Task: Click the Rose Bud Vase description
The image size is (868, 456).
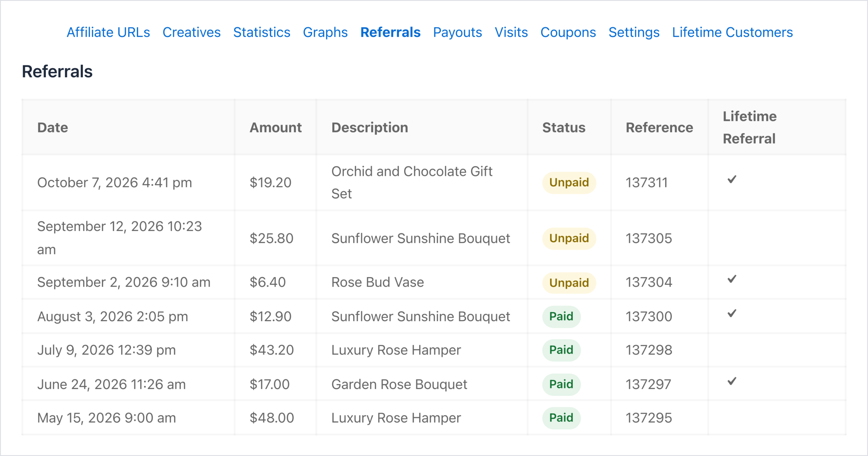Action: (x=377, y=282)
